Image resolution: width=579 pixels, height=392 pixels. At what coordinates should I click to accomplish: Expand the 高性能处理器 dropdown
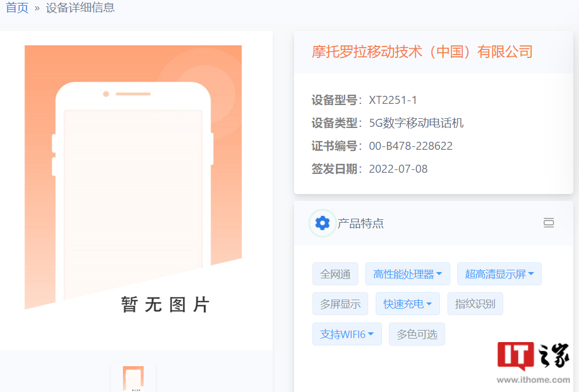click(x=408, y=274)
